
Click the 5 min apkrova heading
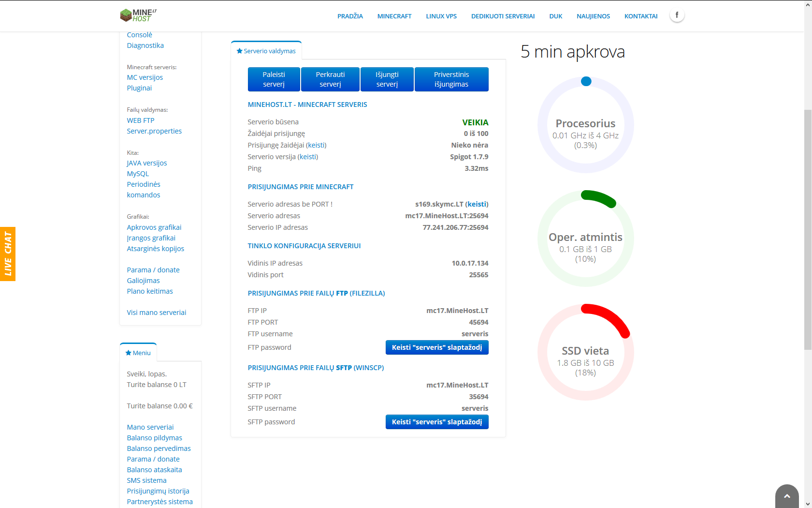573,51
